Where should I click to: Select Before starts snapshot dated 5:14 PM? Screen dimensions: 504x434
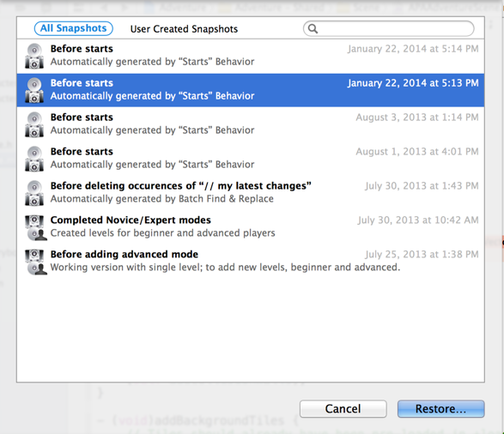82,49
